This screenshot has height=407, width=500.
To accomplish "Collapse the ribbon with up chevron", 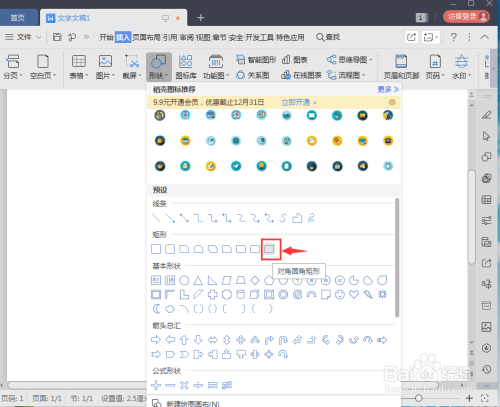I will (x=484, y=37).
